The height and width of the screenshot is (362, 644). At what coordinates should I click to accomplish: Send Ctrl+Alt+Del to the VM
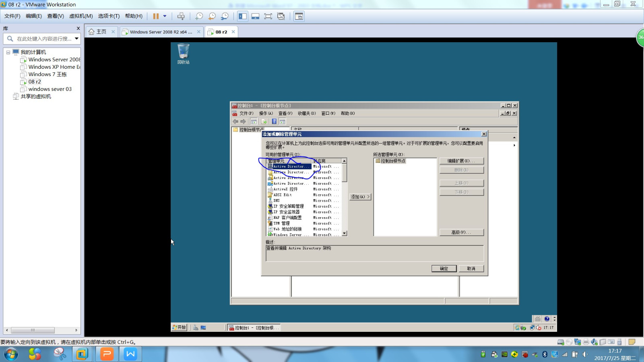coord(181,16)
